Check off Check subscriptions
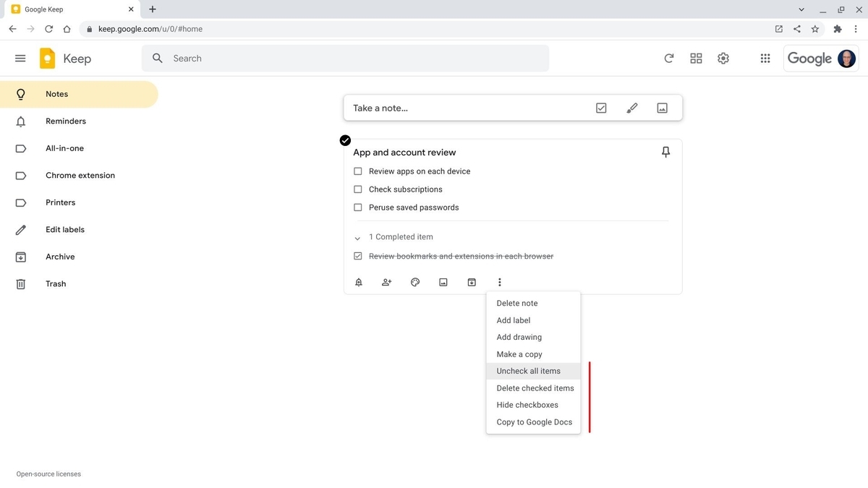Viewport: 868px width, 488px height. [357, 189]
